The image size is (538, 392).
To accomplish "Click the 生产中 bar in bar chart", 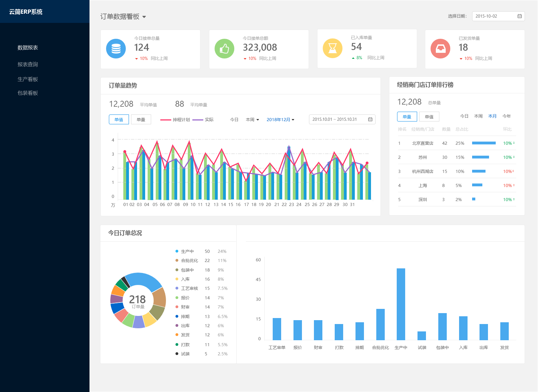I will click(x=401, y=304).
